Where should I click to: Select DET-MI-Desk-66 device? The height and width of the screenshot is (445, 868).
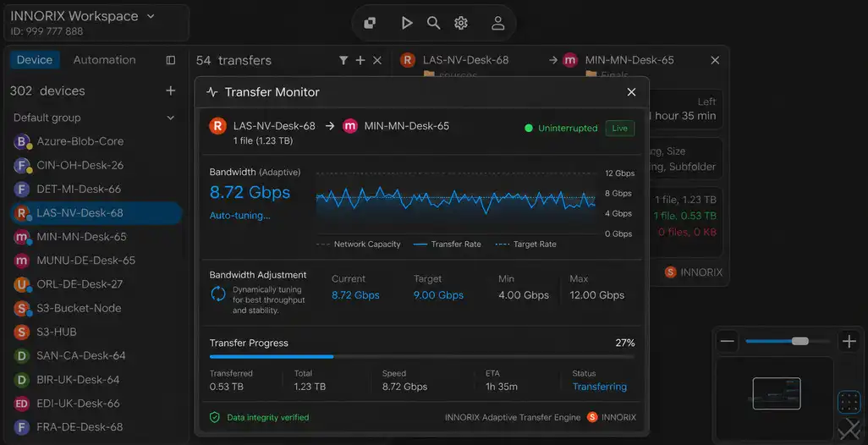[96, 189]
